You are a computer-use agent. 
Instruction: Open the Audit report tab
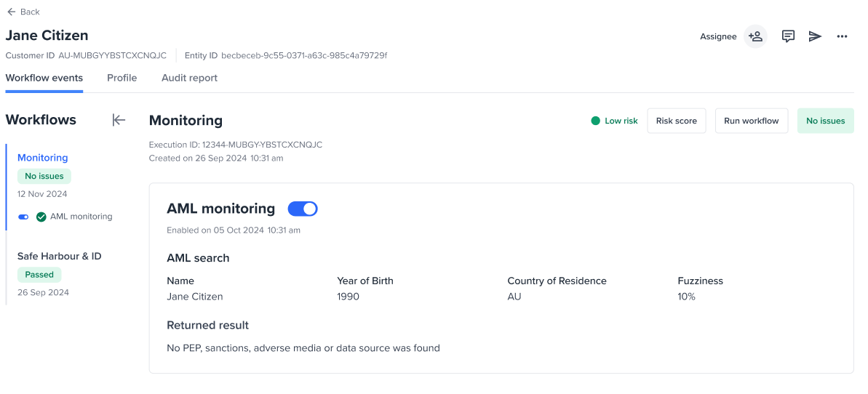(x=189, y=78)
